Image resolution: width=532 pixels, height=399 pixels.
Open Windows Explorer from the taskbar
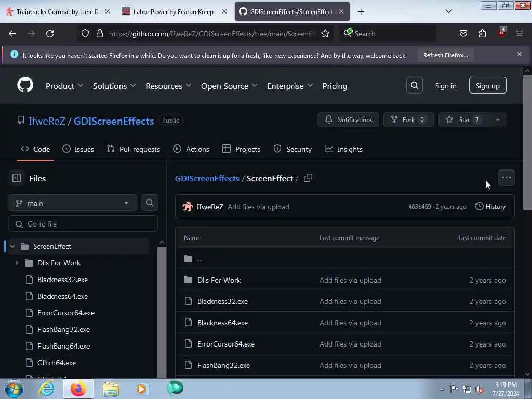(111, 389)
